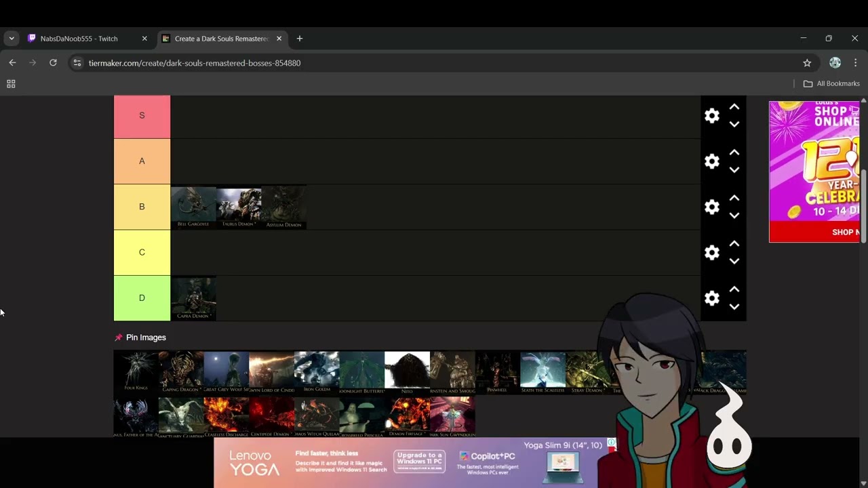Open settings gear for A tier row
868x488 pixels.
(711, 161)
